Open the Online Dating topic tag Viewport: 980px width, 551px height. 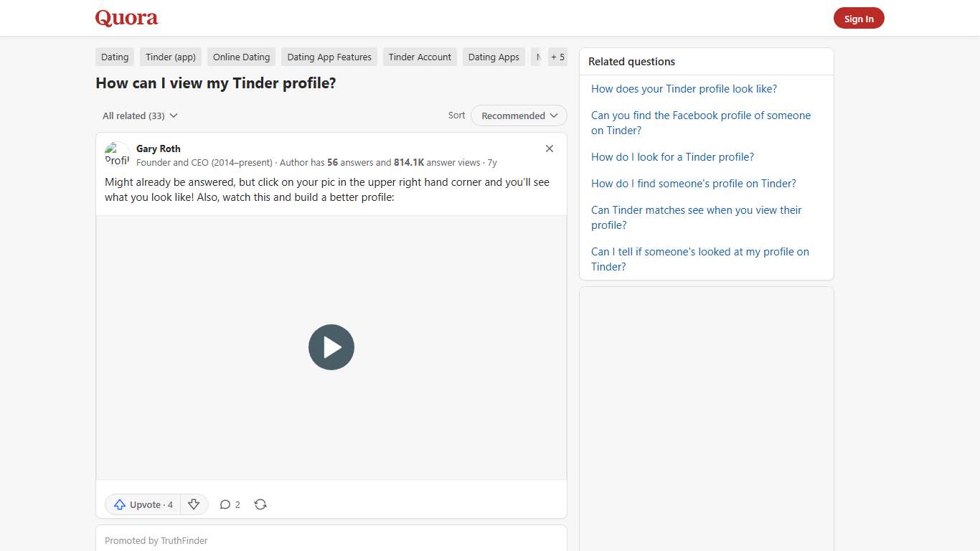coord(241,57)
